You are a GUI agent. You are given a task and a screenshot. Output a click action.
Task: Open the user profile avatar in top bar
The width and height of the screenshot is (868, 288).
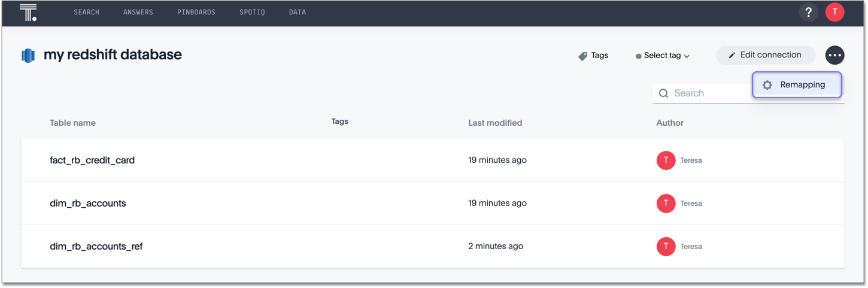click(834, 13)
